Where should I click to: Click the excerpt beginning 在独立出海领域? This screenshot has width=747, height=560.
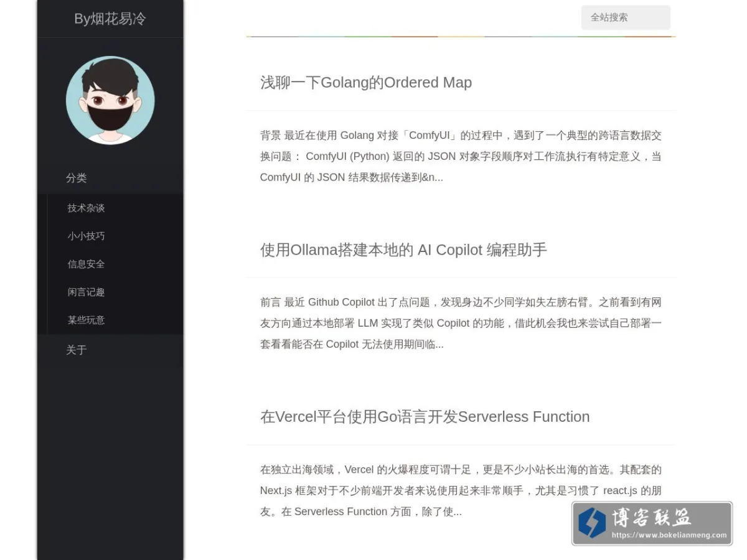tap(461, 490)
